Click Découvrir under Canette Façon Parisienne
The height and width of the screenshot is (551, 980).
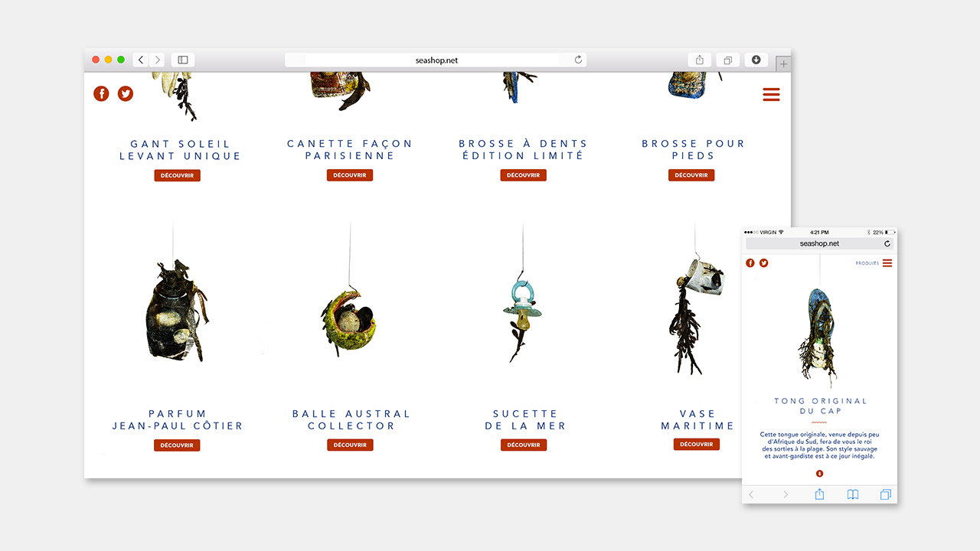point(350,175)
